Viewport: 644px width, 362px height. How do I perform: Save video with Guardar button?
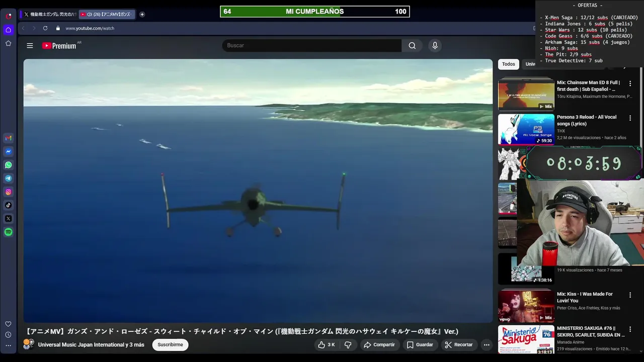[420, 345]
